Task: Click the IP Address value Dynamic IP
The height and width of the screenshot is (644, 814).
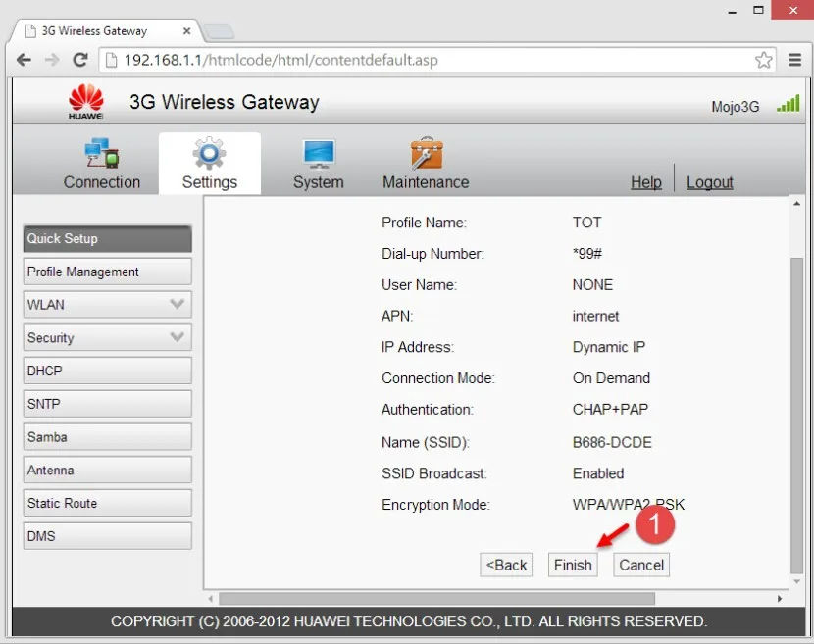Action: coord(608,347)
